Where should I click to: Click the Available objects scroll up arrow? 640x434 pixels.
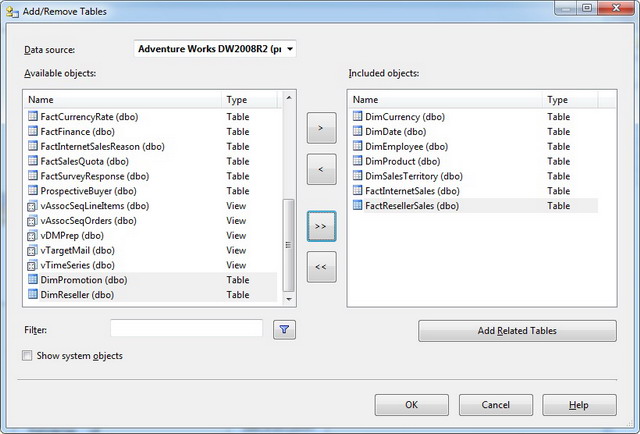(289, 98)
